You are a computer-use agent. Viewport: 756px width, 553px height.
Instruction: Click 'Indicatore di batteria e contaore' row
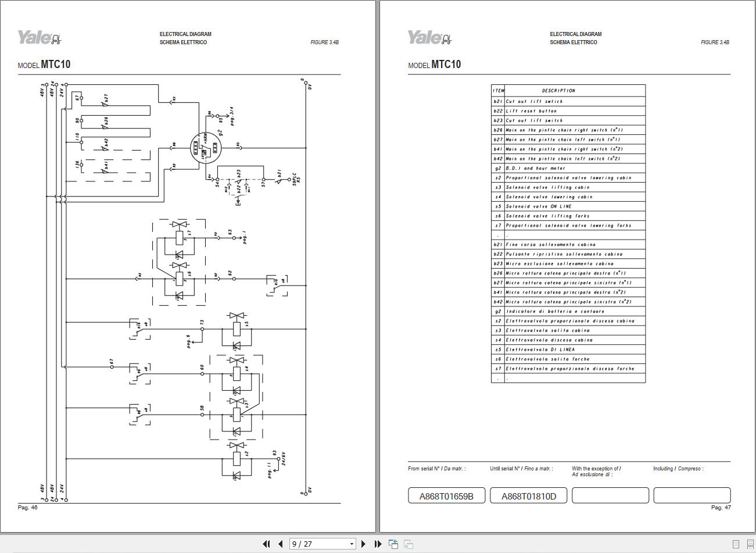[568, 311]
